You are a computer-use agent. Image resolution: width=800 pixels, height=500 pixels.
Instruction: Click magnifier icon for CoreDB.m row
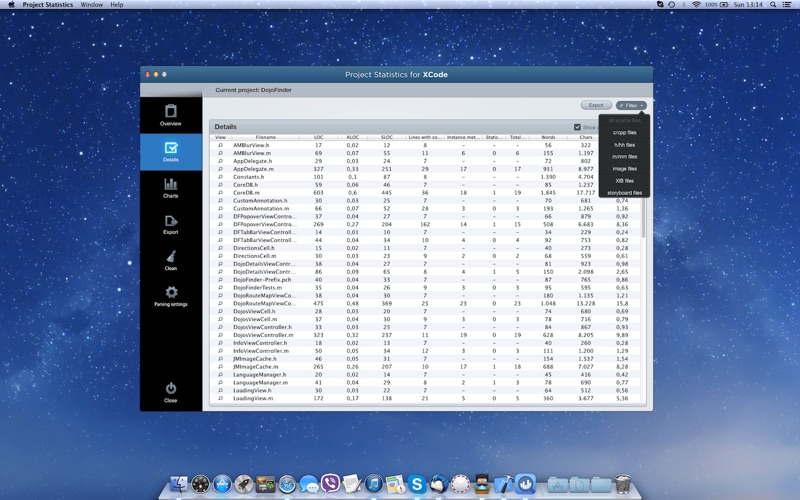click(x=220, y=192)
